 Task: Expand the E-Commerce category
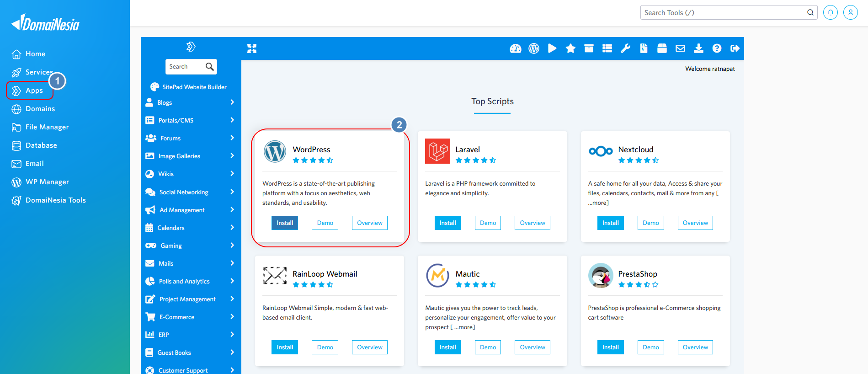[x=191, y=317]
